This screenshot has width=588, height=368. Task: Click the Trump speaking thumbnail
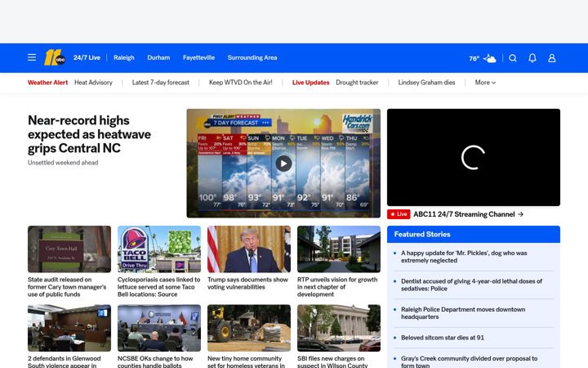(x=249, y=249)
